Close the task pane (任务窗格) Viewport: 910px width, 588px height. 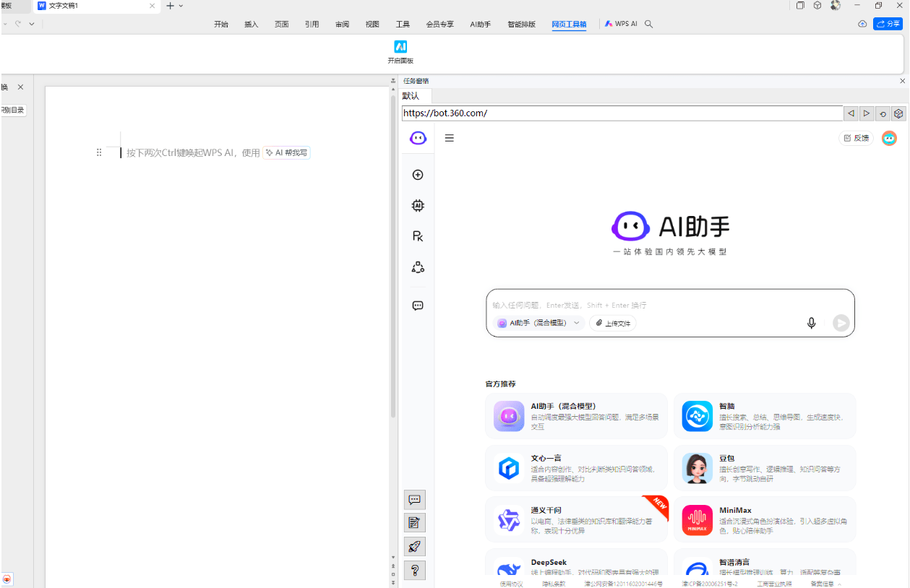[902, 81]
